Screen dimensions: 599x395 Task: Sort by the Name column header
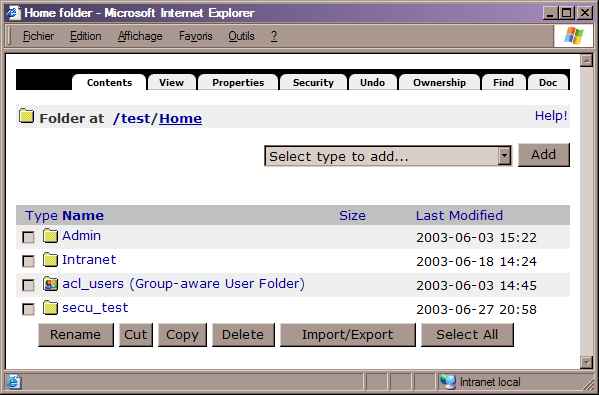(x=83, y=216)
